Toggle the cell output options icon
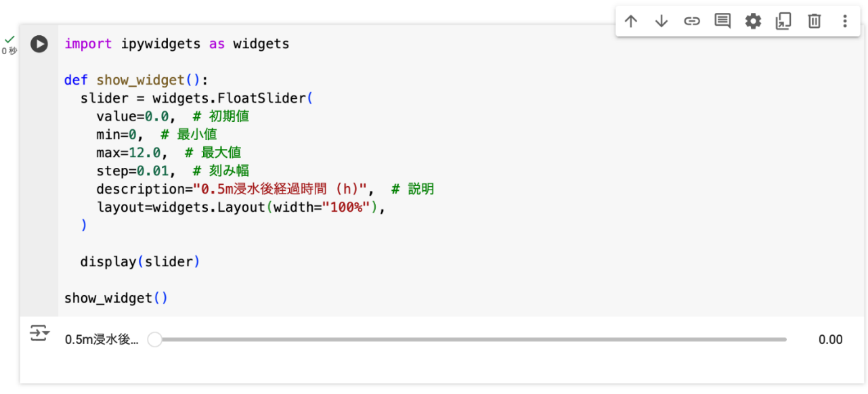868x394 pixels. click(x=40, y=334)
